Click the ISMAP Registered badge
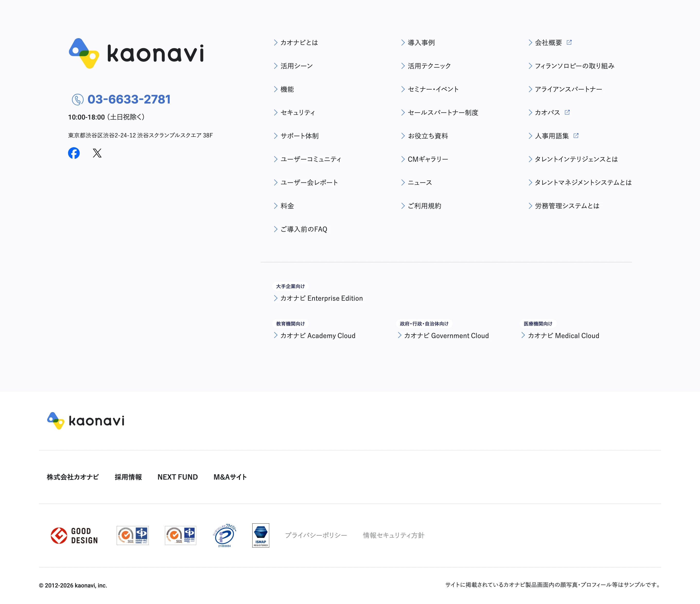The height and width of the screenshot is (604, 700). pos(261,535)
